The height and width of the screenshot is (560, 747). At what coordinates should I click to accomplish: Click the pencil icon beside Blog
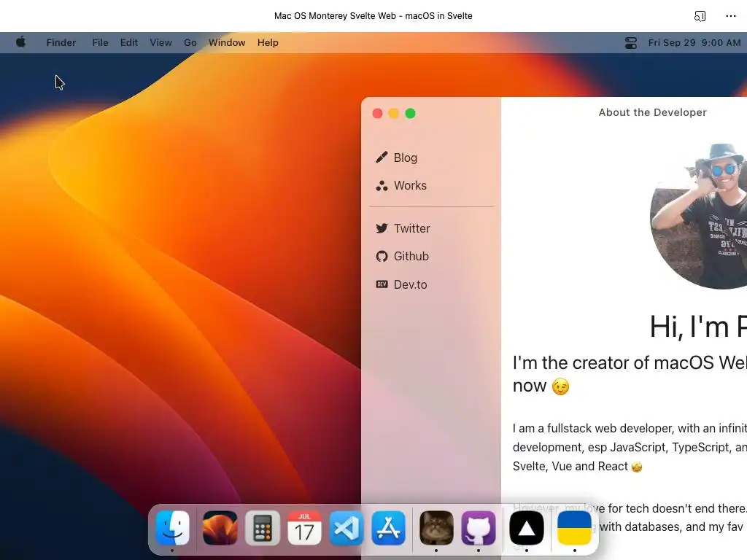382,157
